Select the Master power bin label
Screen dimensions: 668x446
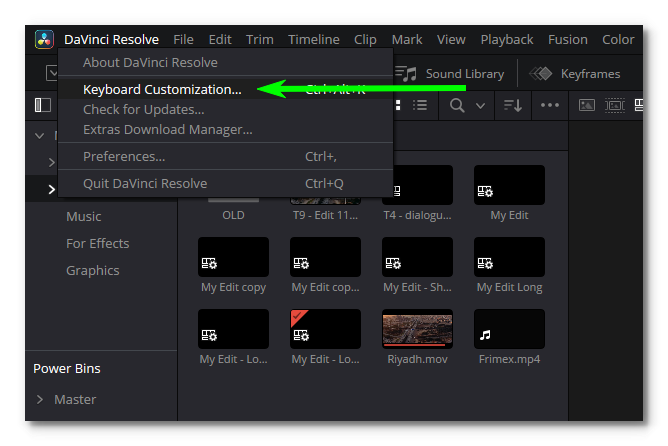click(x=75, y=400)
